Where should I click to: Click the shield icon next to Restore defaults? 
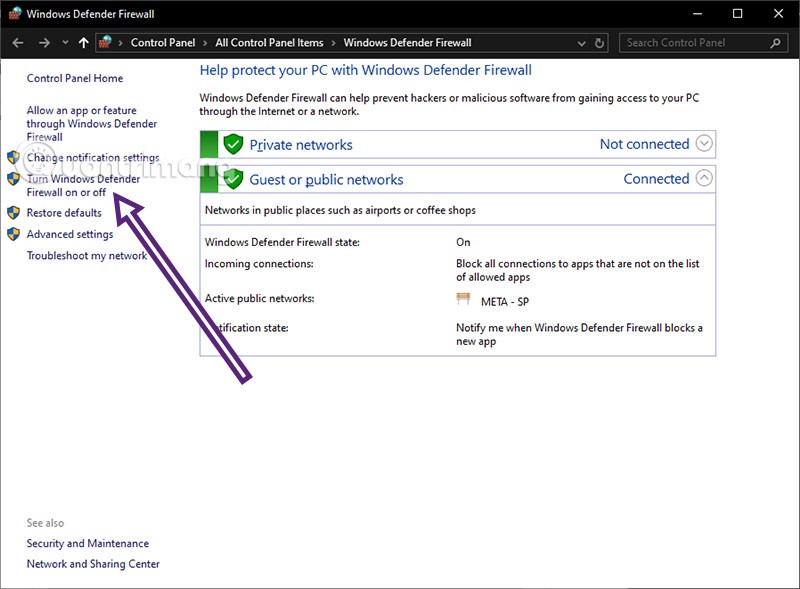pos(14,213)
